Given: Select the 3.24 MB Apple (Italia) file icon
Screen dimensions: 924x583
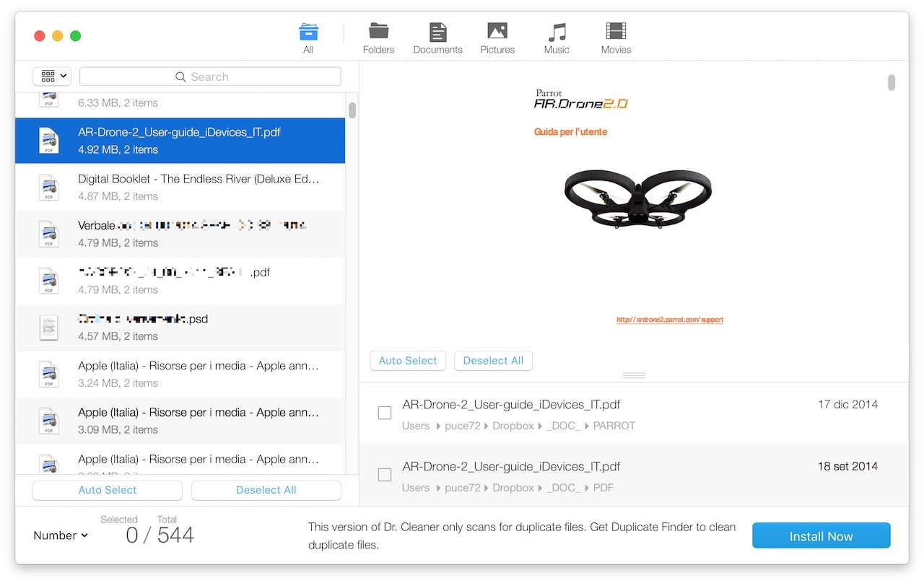Looking at the screenshot, I should (x=48, y=374).
